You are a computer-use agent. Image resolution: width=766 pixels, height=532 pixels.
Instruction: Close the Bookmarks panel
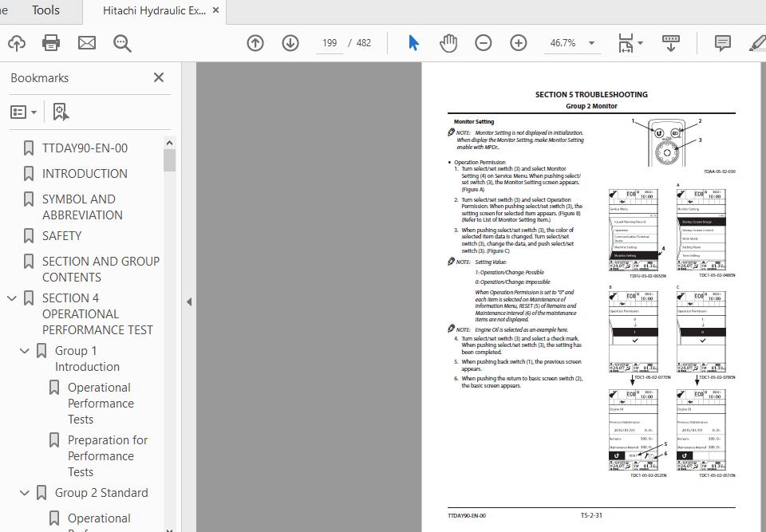[x=159, y=77]
